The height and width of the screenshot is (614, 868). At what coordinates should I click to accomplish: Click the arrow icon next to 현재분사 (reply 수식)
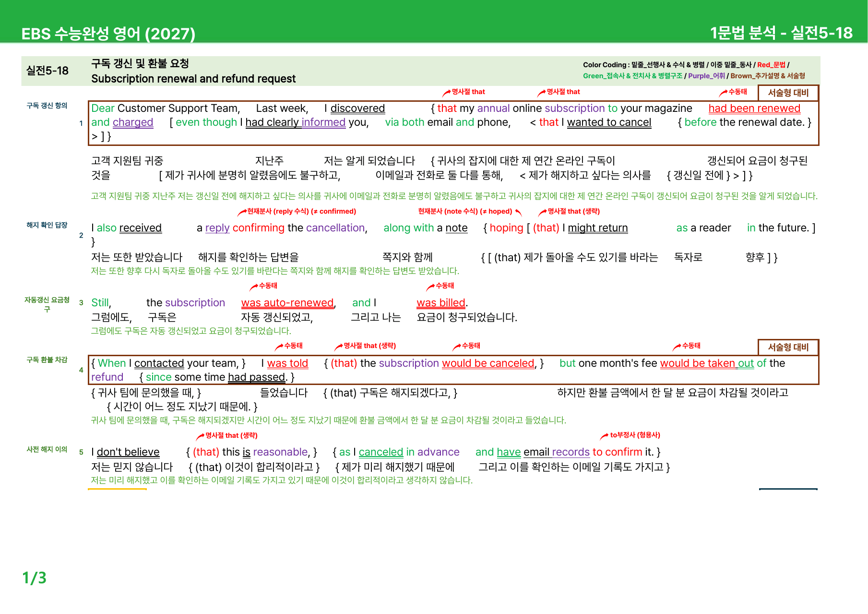[242, 212]
